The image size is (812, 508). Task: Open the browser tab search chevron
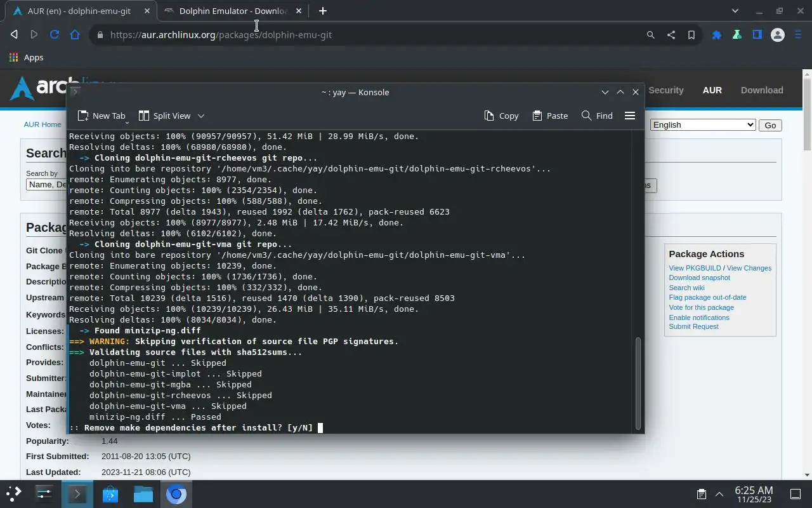click(x=735, y=11)
